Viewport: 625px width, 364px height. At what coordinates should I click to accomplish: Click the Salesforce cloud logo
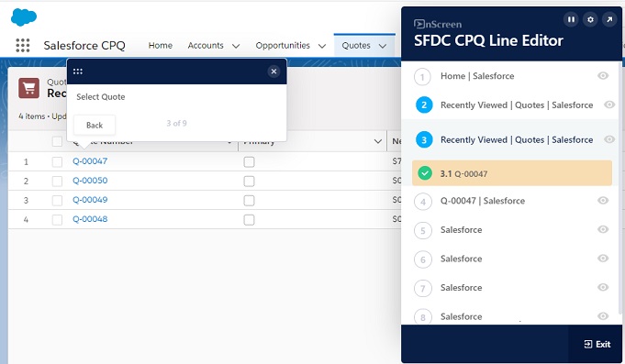(x=24, y=17)
